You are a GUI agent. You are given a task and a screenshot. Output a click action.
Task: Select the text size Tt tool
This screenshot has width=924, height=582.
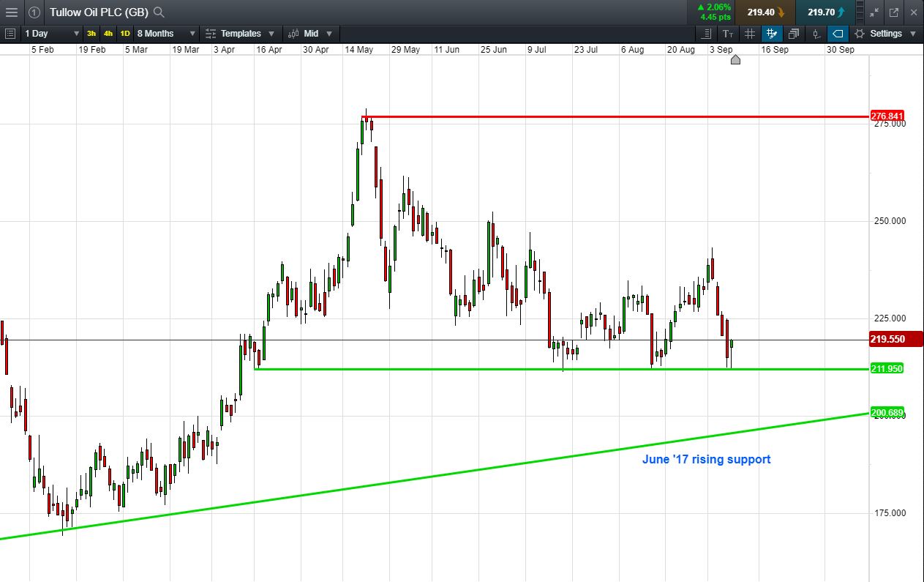click(728, 34)
